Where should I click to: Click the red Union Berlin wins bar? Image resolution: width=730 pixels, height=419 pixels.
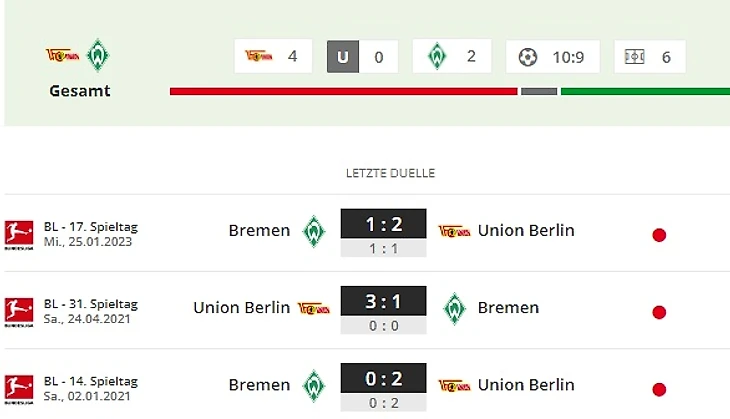click(x=343, y=91)
